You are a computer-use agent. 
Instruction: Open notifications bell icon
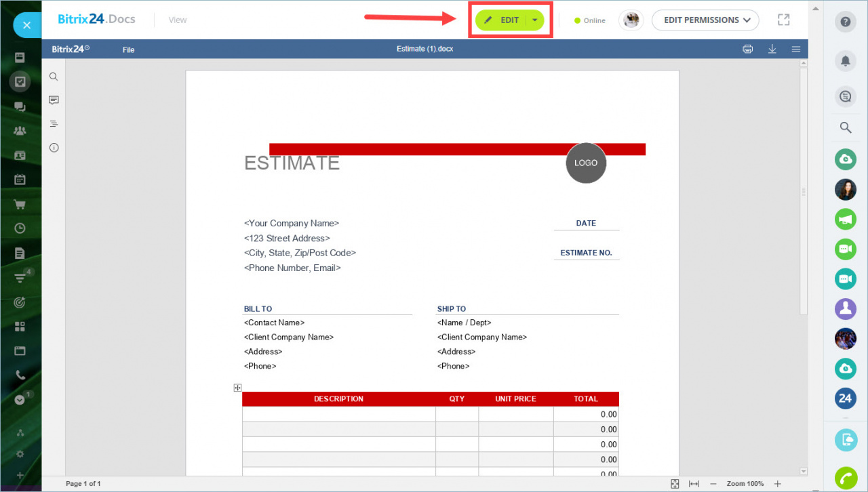tap(846, 61)
